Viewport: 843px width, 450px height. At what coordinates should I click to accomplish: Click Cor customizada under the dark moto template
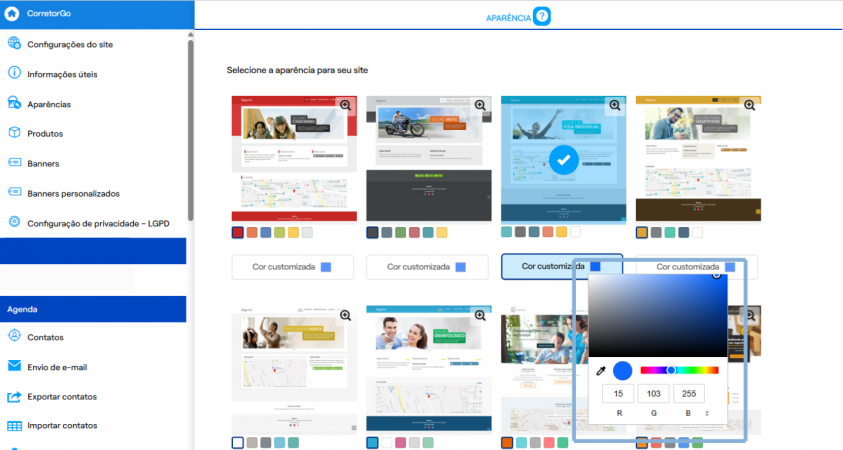(x=427, y=267)
